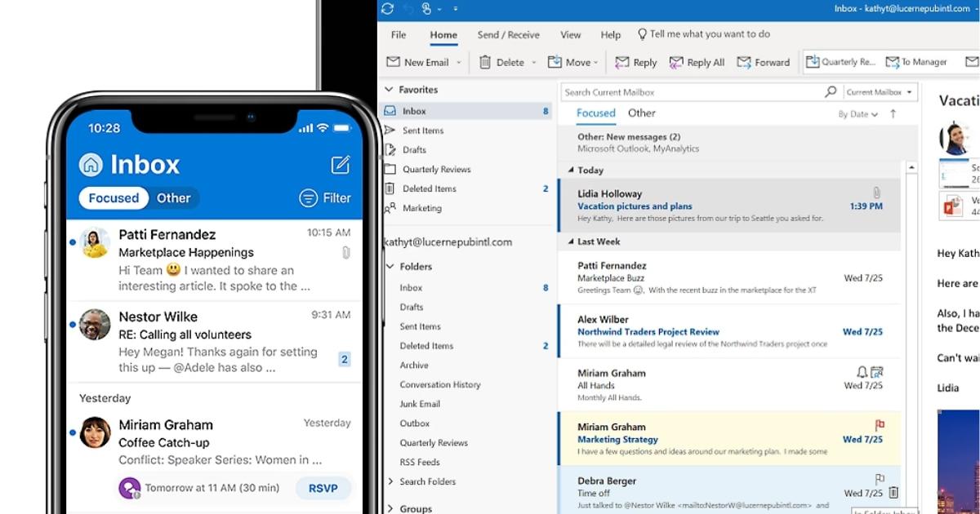980x514 pixels.
Task: Click the Delete trash icon in the ribbon
Action: coord(485,62)
